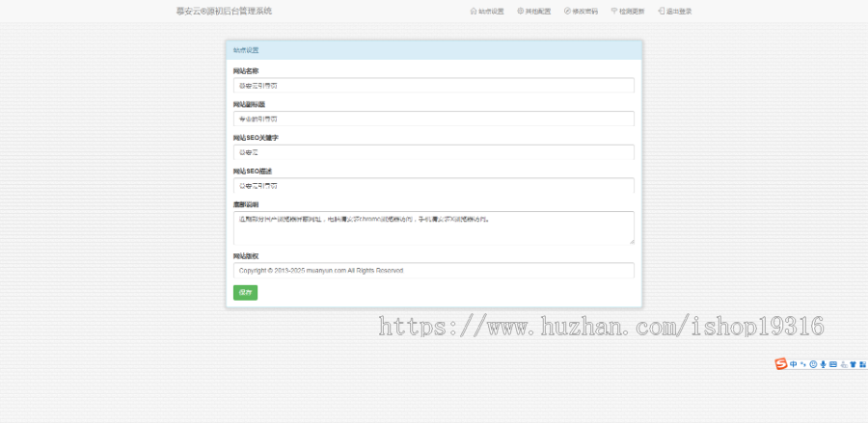Select 检测更新 in the top navigation
The image size is (868, 423).
coord(628,11)
